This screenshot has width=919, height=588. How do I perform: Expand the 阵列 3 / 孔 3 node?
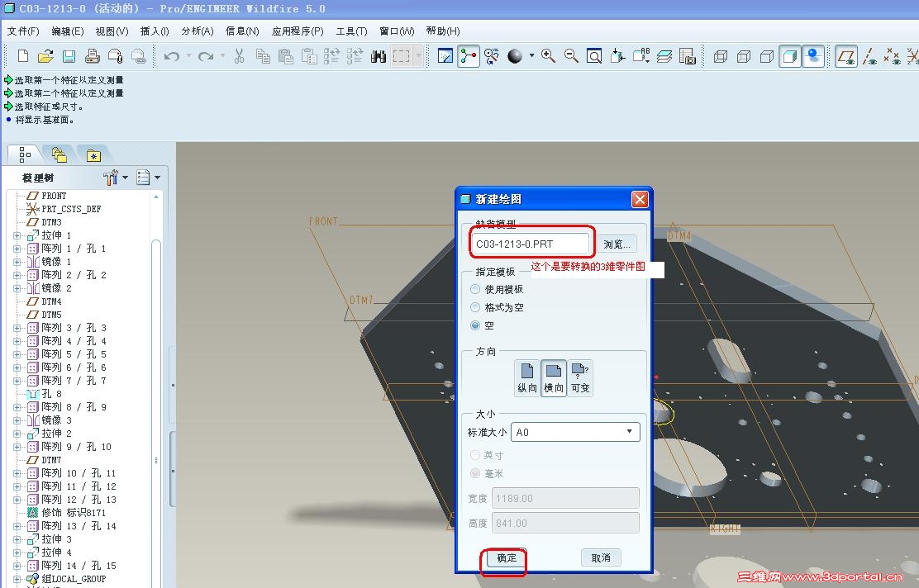point(17,328)
